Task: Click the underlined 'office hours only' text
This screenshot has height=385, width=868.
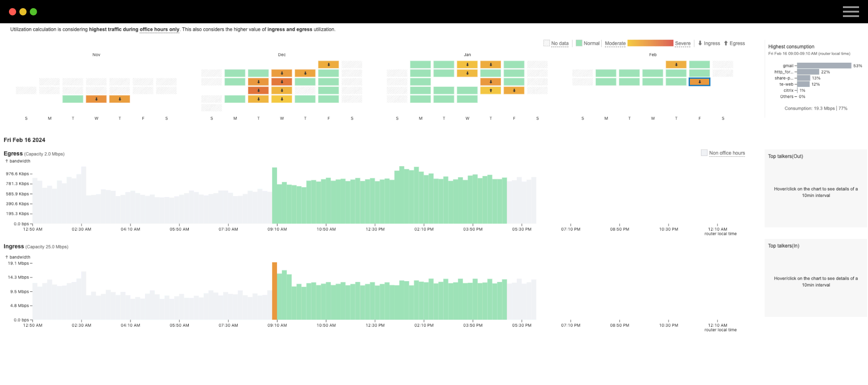Action: tap(159, 30)
